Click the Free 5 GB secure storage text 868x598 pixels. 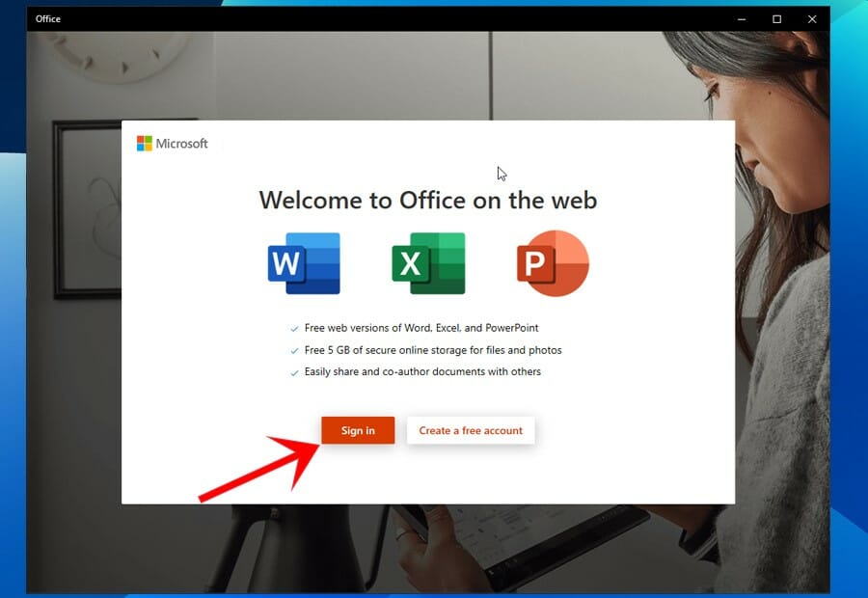(x=433, y=350)
